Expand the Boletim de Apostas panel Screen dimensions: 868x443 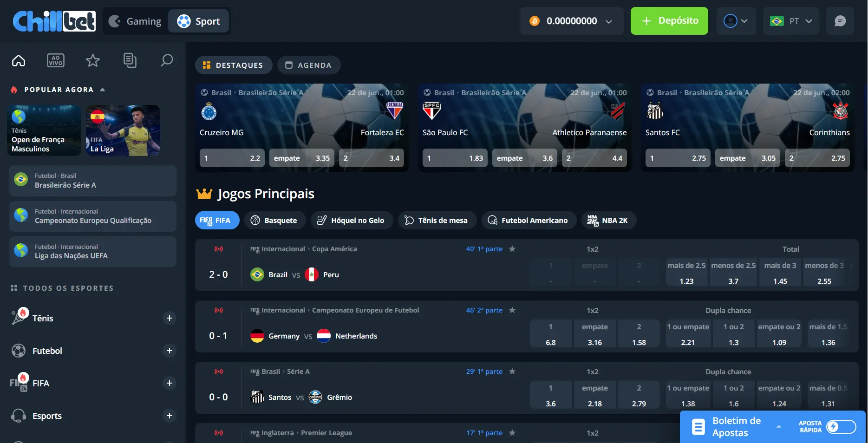779,427
